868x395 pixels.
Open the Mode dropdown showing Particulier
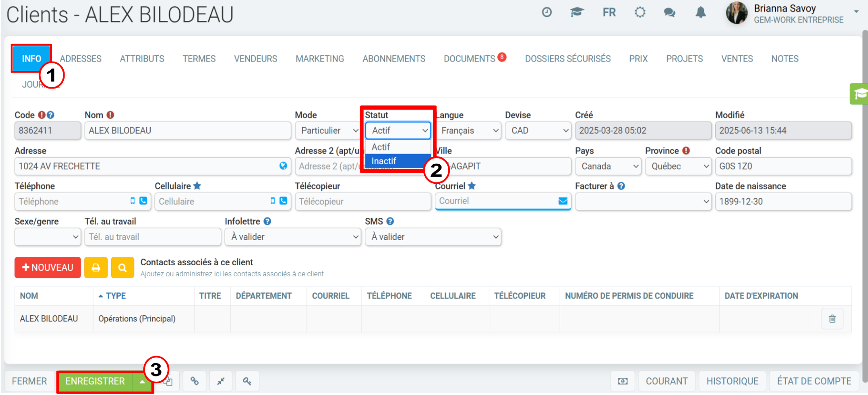[328, 131]
